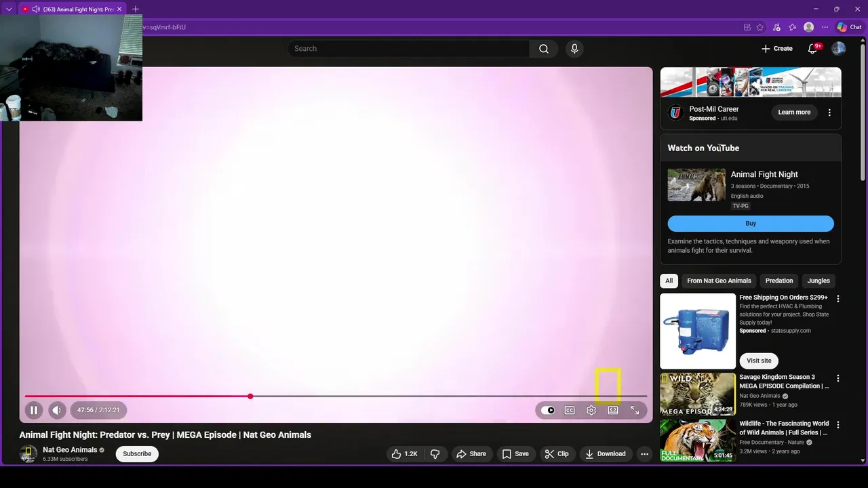Screen dimensions: 868x488
Task: Open the notifications bell
Action: [813, 49]
